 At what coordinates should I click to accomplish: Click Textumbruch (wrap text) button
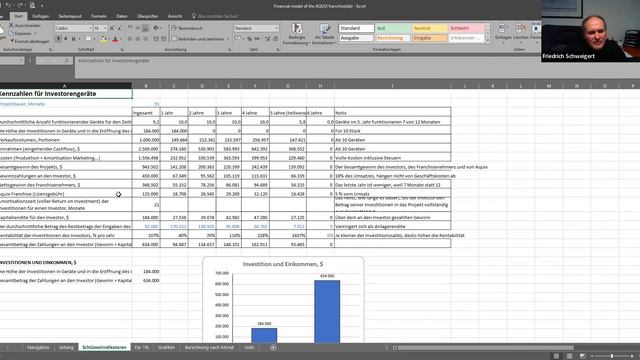[187, 28]
